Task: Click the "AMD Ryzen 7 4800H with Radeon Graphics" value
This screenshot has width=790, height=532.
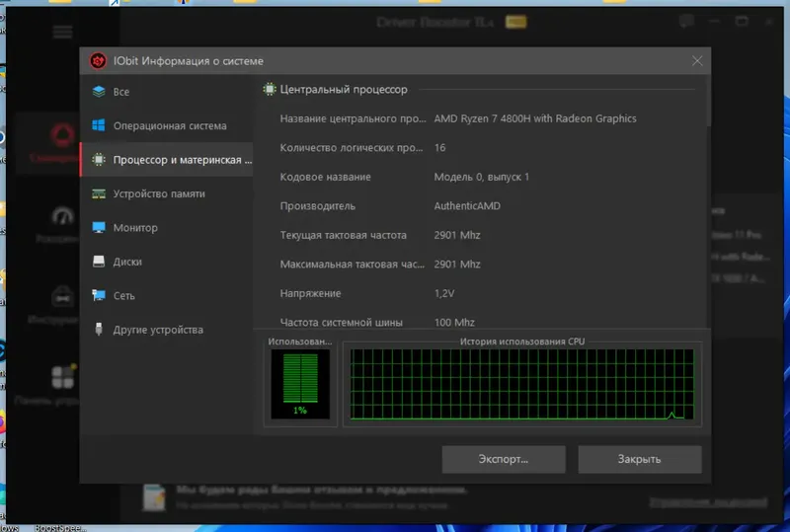Action: click(x=535, y=118)
